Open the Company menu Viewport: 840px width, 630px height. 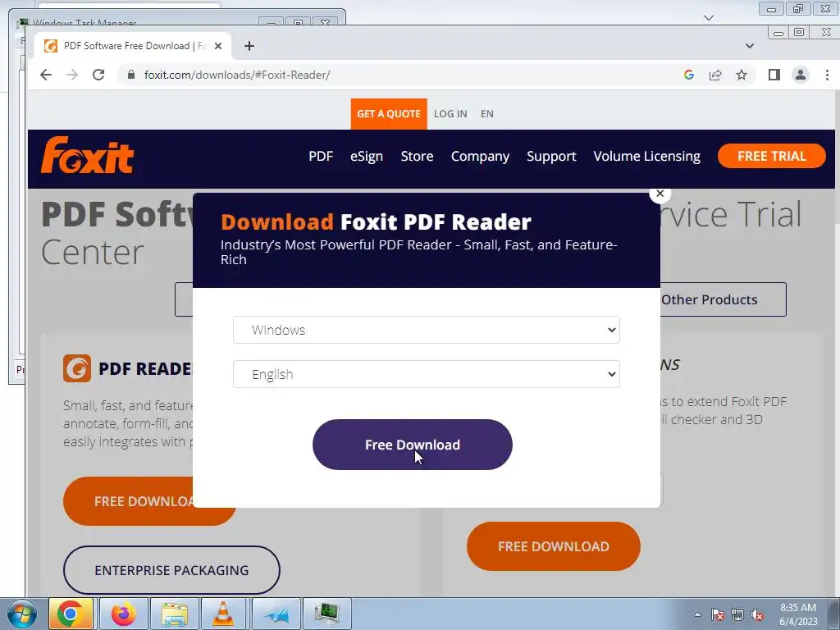pyautogui.click(x=480, y=156)
